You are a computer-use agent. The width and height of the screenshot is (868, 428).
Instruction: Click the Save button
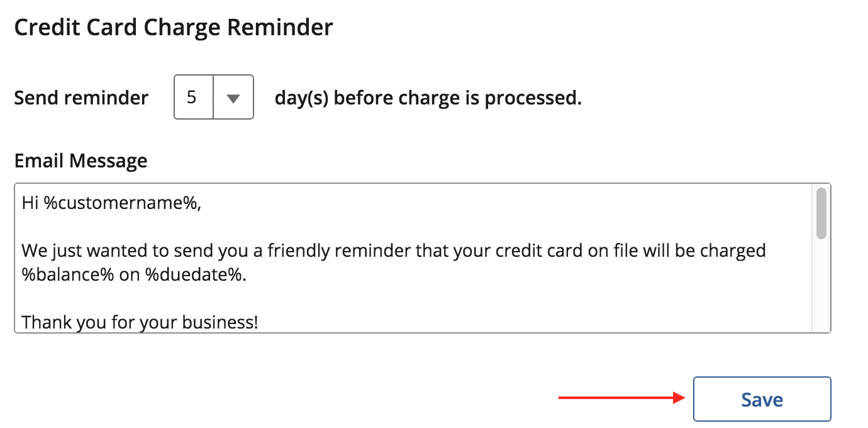pos(762,399)
